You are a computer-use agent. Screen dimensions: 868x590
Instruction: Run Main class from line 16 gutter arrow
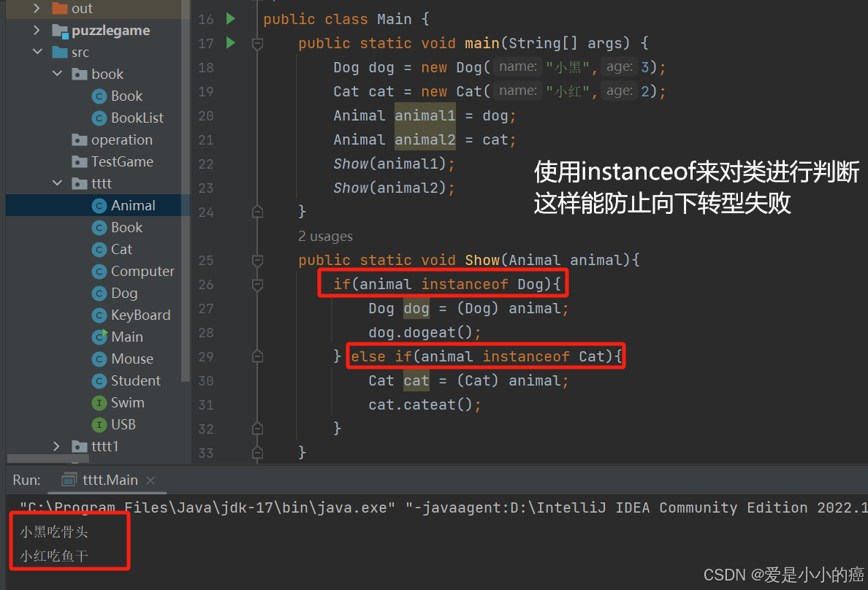(231, 19)
